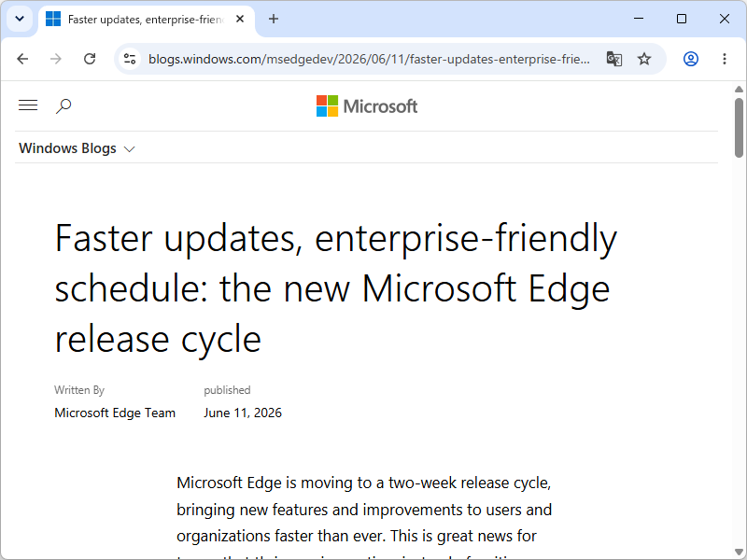Click the scrollbar down arrow
747x560 pixels.
point(739,553)
